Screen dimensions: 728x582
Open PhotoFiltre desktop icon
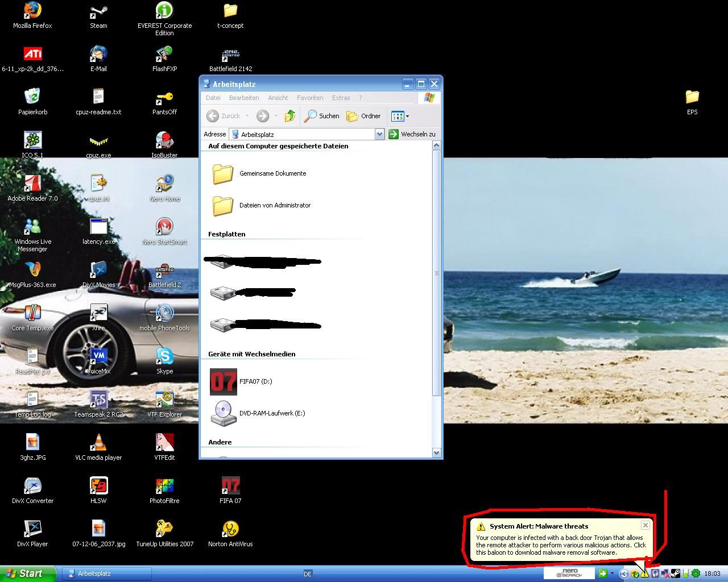(164, 490)
